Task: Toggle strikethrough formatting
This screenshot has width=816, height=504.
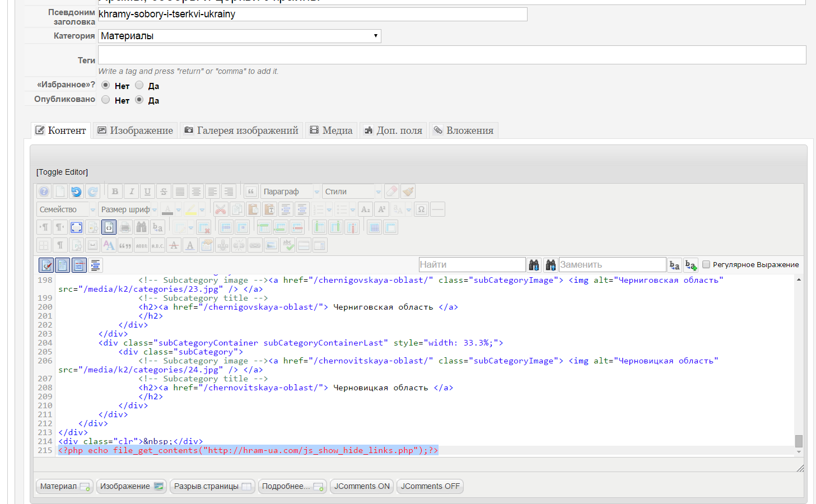Action: (164, 192)
